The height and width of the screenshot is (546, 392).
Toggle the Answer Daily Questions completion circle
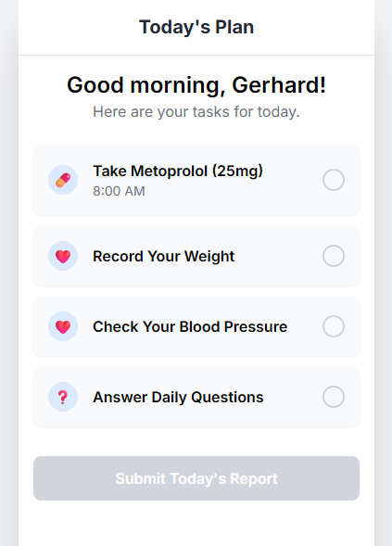coord(334,397)
